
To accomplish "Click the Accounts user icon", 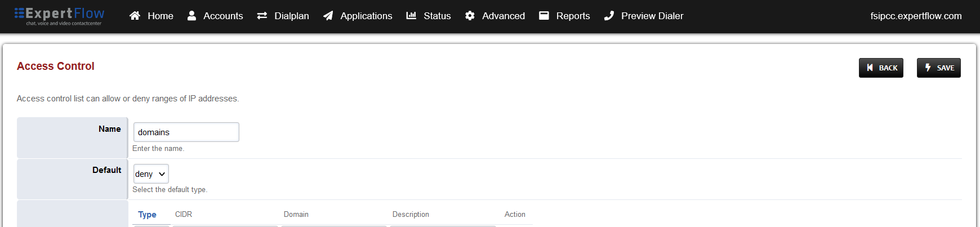I will 191,16.
